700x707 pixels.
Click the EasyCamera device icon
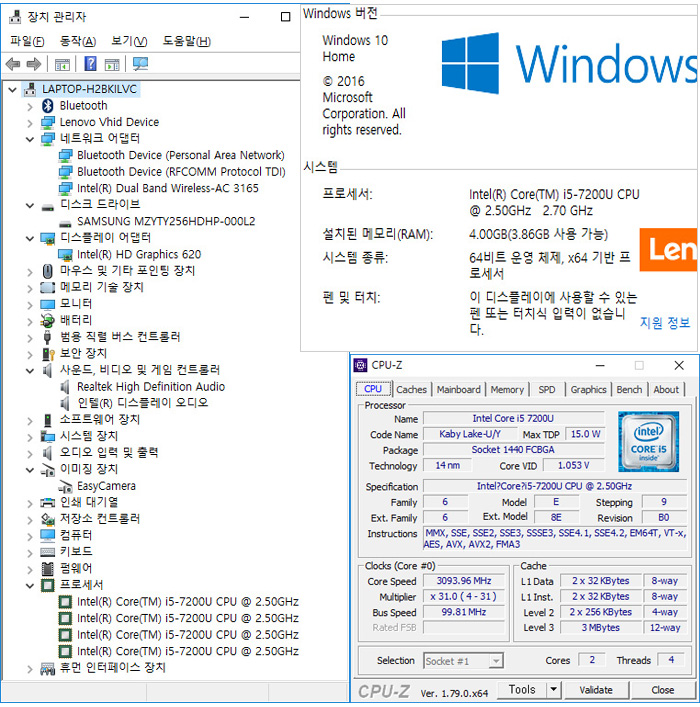[x=65, y=486]
